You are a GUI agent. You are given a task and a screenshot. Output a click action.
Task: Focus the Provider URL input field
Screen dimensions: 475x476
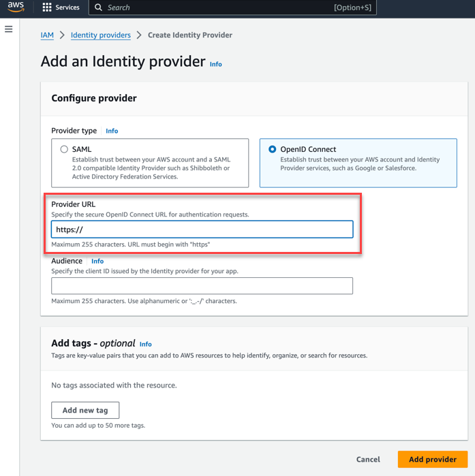(x=202, y=229)
